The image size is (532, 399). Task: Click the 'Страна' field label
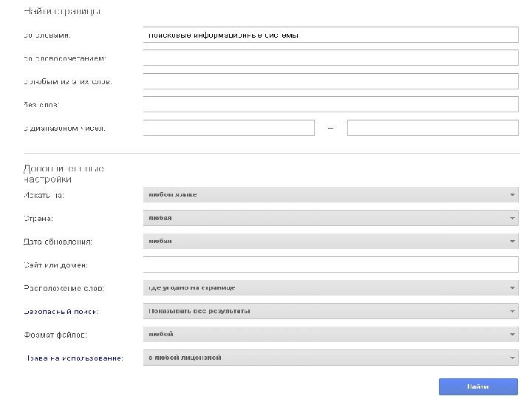[38, 219]
